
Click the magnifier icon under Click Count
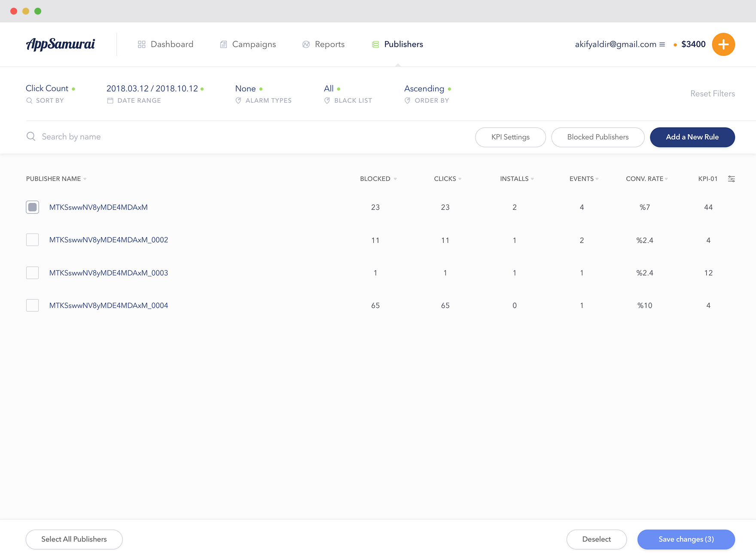pyautogui.click(x=29, y=100)
